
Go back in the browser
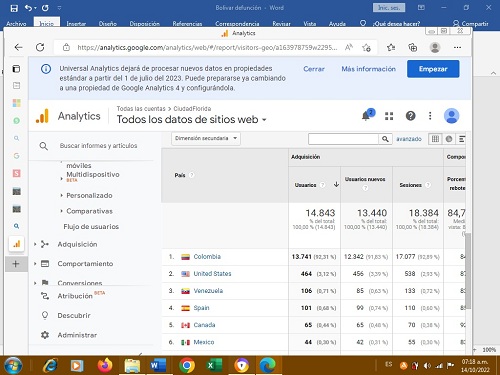[19, 47]
